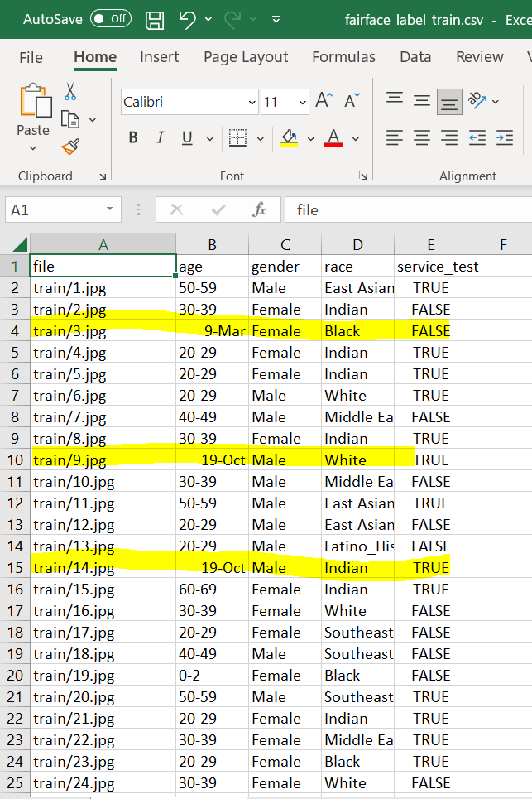Click the Copy icon

70,120
